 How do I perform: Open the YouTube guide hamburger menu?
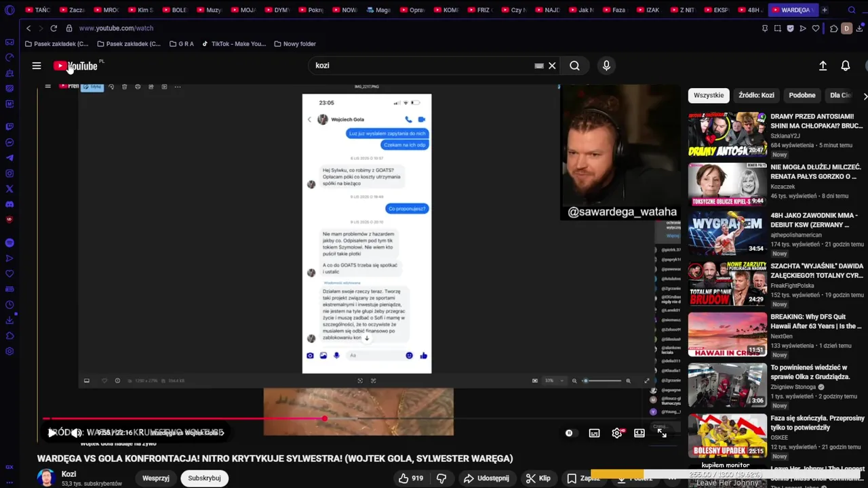point(37,66)
